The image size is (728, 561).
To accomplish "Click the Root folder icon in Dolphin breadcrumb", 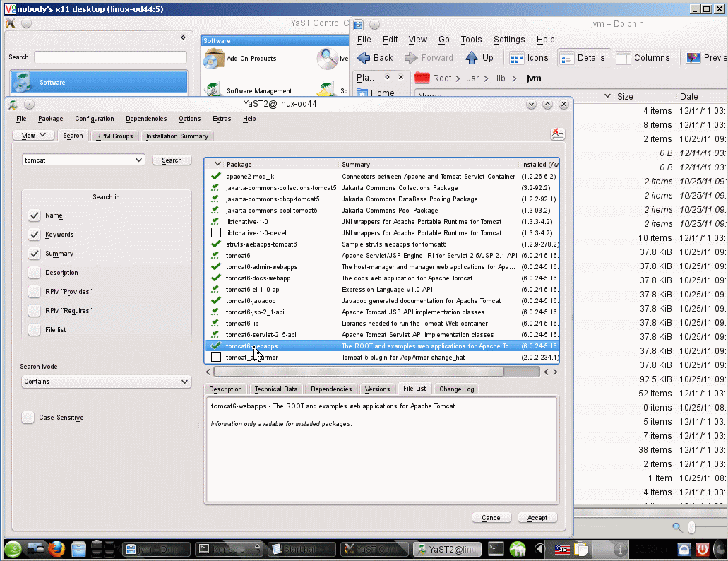I will pyautogui.click(x=422, y=78).
